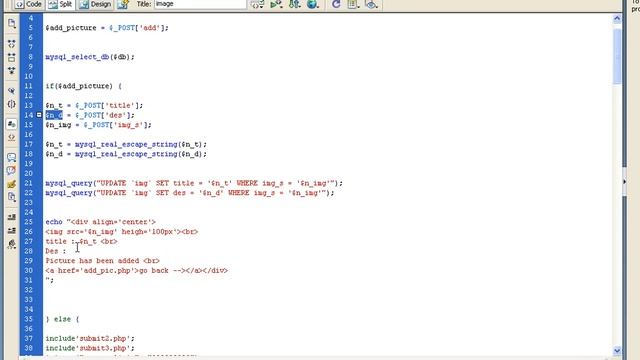
Task: Click the Remove Comment icon
Action: (11, 171)
